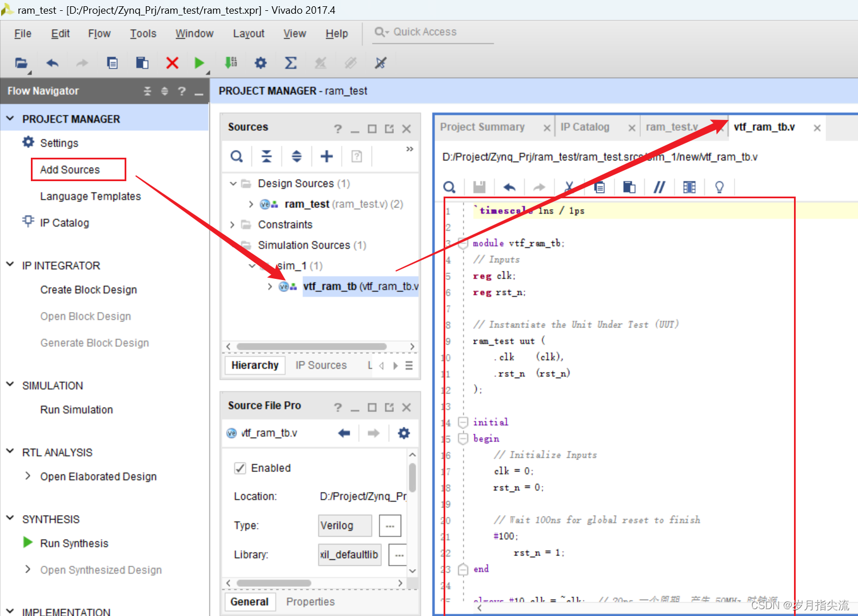Image resolution: width=858 pixels, height=616 pixels.
Task: Collapse SYNTHESIS section
Action: [10, 518]
